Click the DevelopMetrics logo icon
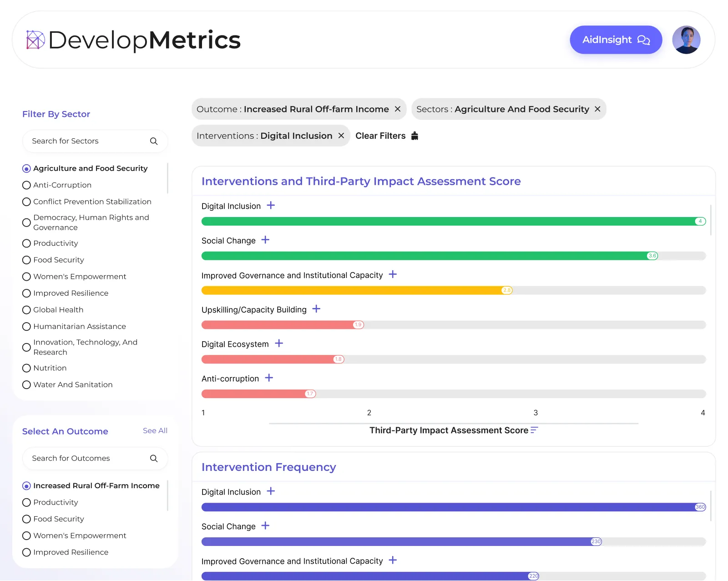The height and width of the screenshot is (581, 728). 35,40
